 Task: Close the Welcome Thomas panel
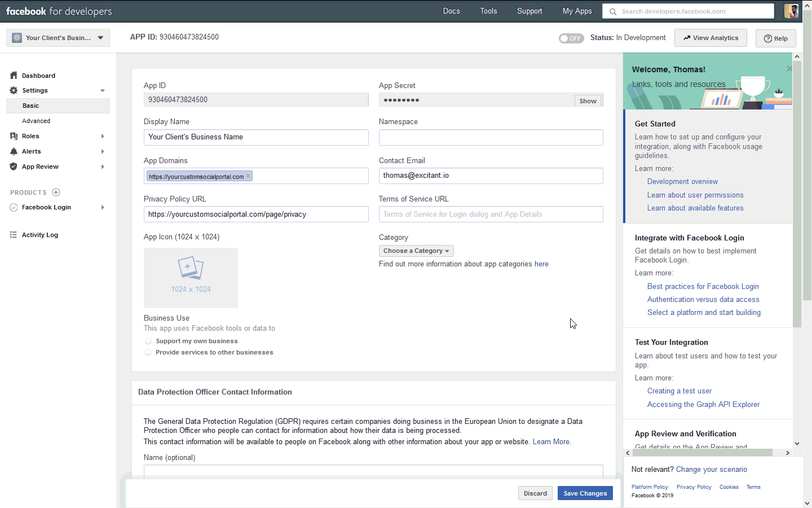[789, 69]
